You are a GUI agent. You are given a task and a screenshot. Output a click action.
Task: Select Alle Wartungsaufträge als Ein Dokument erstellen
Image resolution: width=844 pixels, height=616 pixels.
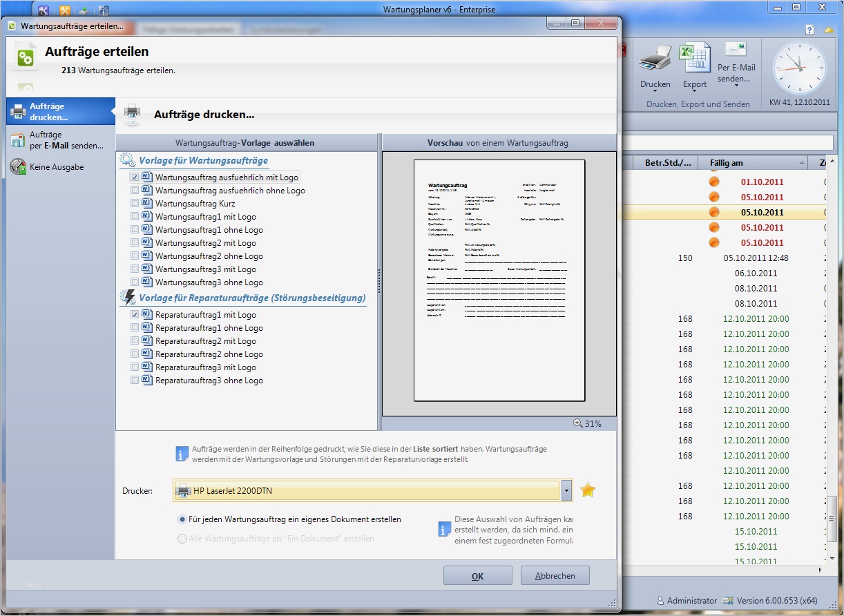tap(182, 539)
